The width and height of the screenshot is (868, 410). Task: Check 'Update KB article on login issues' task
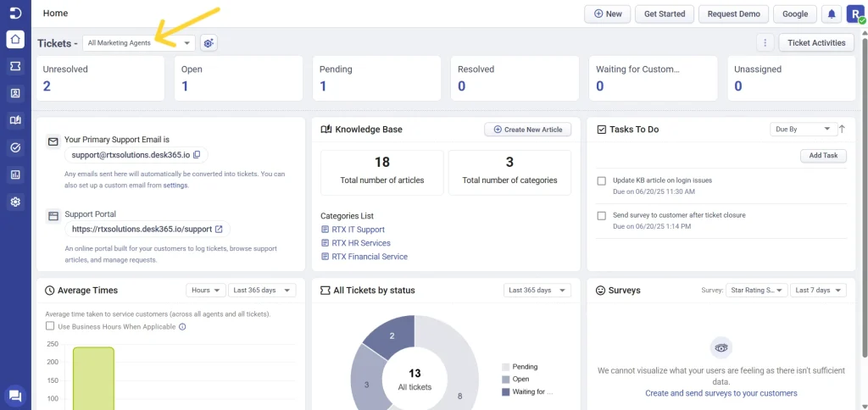click(602, 181)
